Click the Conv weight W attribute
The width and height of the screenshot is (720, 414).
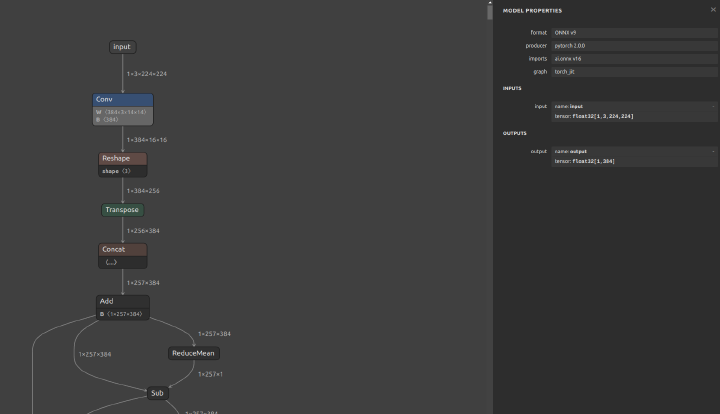pyautogui.click(x=122, y=112)
